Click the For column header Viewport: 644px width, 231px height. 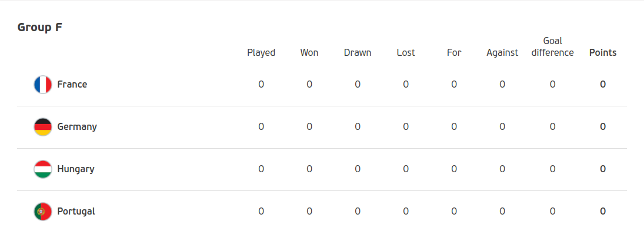(454, 53)
